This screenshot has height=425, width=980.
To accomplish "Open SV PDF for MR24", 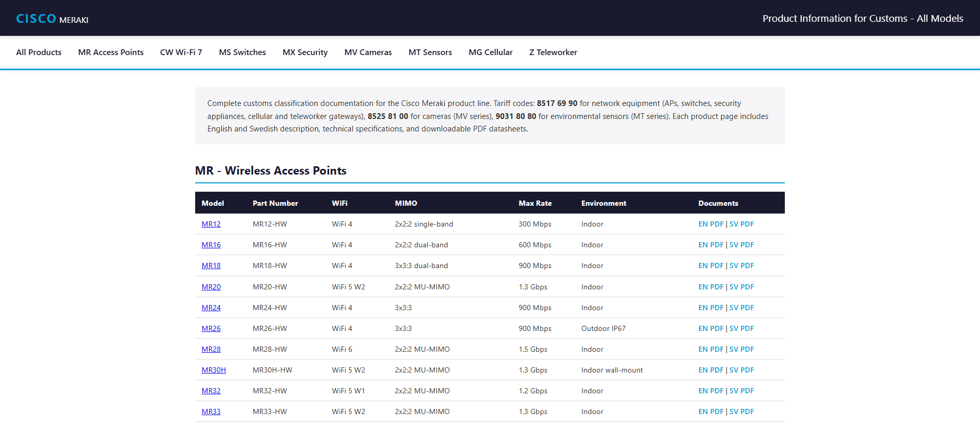I will pos(742,308).
